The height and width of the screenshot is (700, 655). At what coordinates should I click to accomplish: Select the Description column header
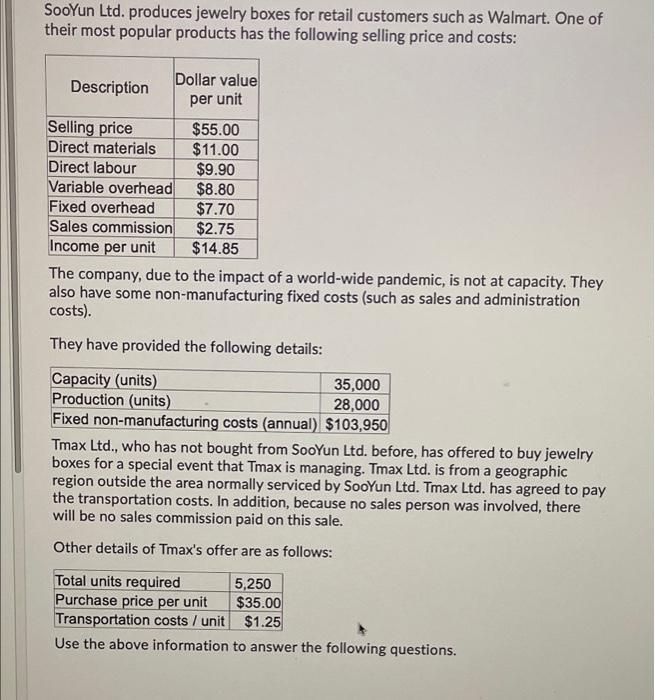pyautogui.click(x=110, y=87)
